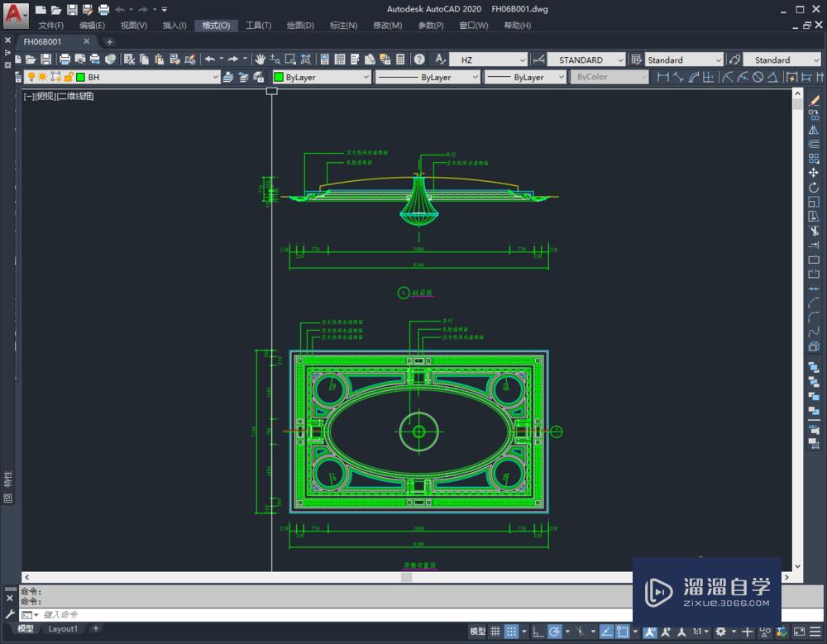Open the Layer Properties Manager icon

tap(17, 76)
